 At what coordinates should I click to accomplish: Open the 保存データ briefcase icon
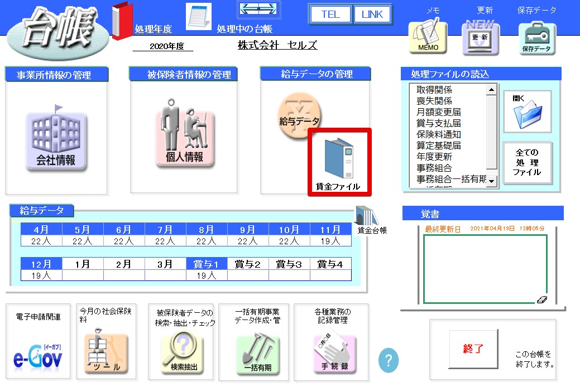(x=536, y=38)
